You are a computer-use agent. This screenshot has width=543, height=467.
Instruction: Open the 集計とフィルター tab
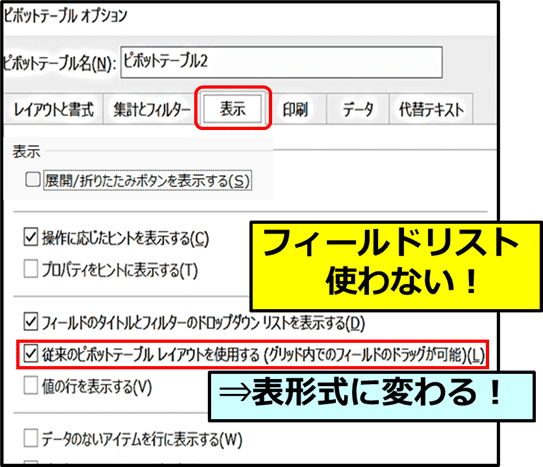[x=152, y=109]
